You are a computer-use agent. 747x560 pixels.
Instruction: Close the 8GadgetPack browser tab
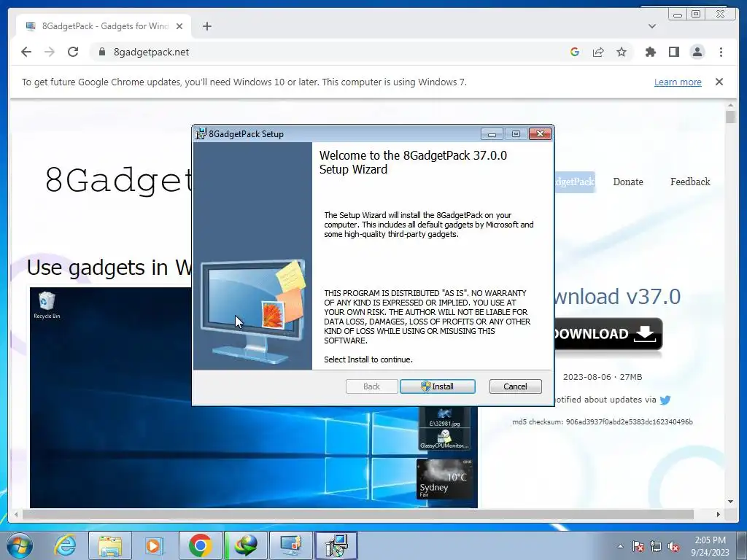pos(179,26)
